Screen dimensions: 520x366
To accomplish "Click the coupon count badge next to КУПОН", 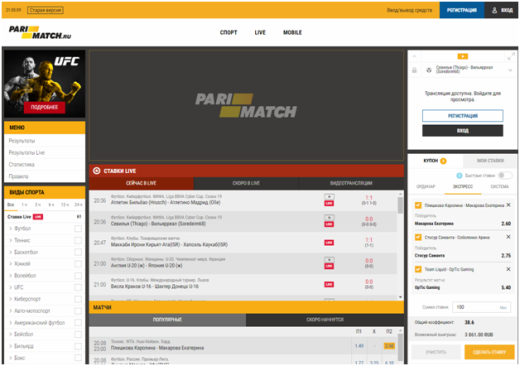I will (443, 161).
